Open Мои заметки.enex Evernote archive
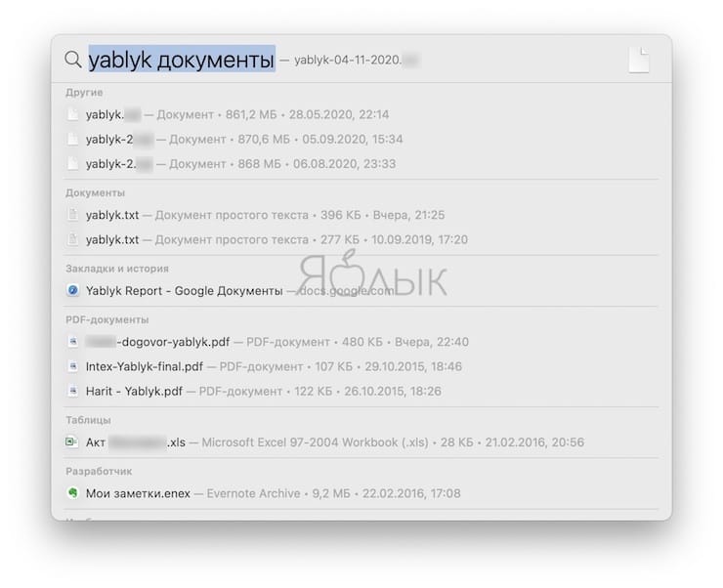The image size is (723, 588). tap(361, 493)
